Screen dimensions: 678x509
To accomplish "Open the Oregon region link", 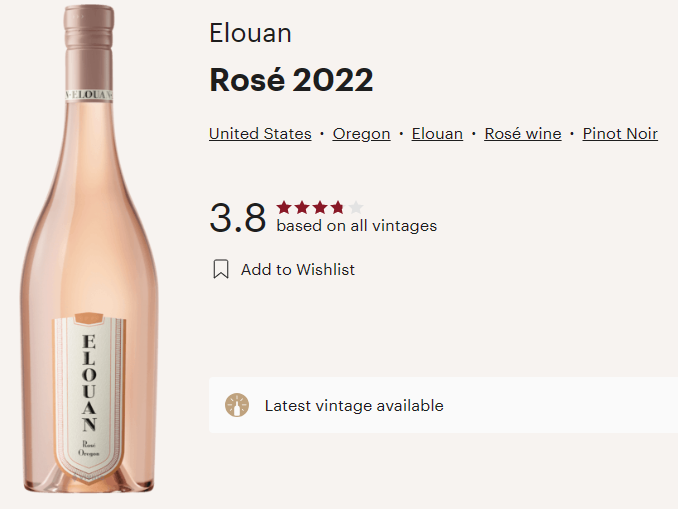I will [361, 134].
